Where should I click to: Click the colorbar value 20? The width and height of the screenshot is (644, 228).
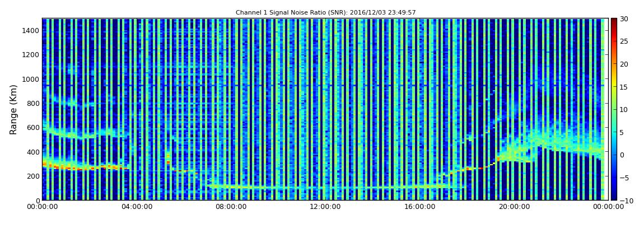624,64
